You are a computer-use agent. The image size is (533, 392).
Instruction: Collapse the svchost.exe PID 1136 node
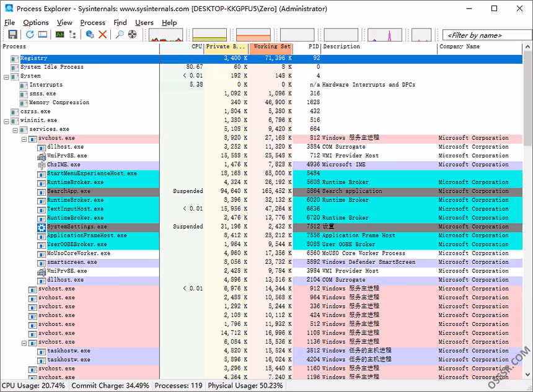click(24, 342)
